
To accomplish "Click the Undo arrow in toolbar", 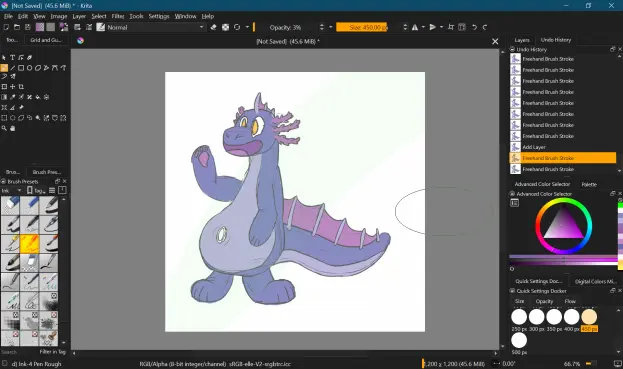I will coord(474,27).
